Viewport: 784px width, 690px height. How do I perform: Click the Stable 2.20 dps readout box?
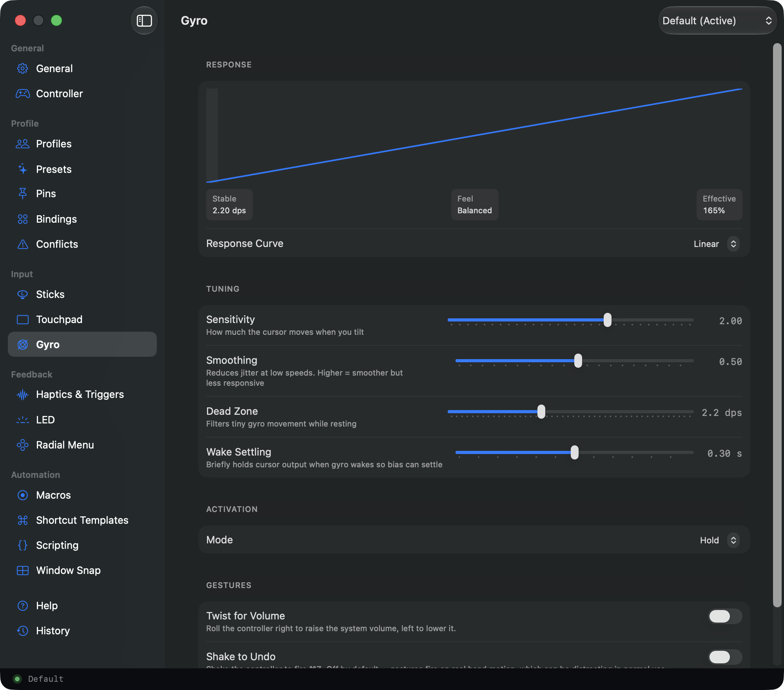229,205
